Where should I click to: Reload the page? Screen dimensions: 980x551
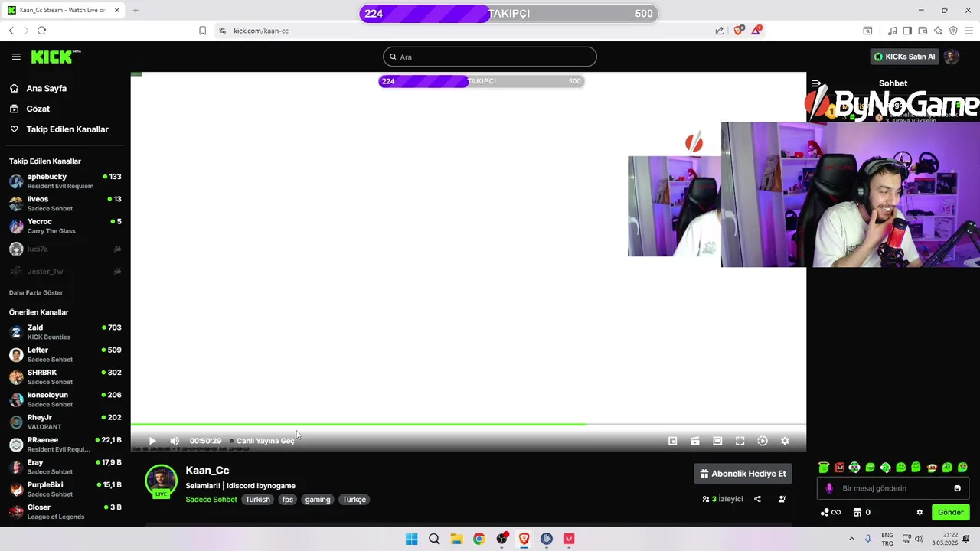point(41,31)
